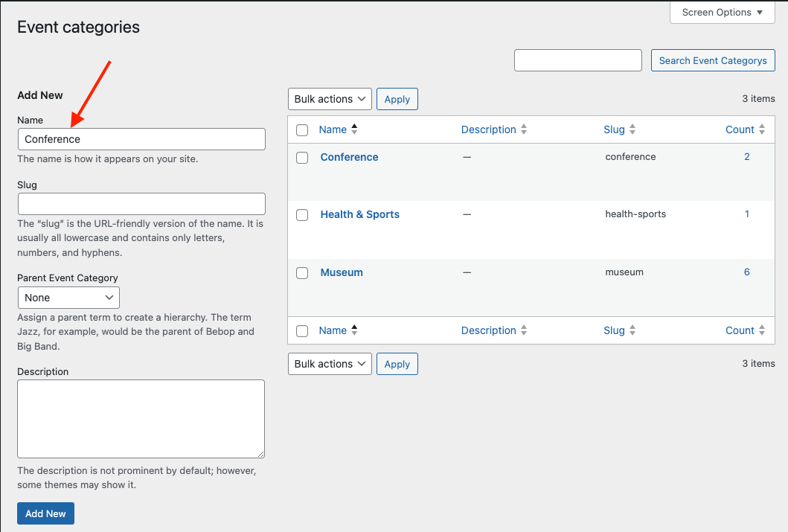The width and height of the screenshot is (788, 532).
Task: Tick the Conference row checkbox
Action: (x=302, y=158)
